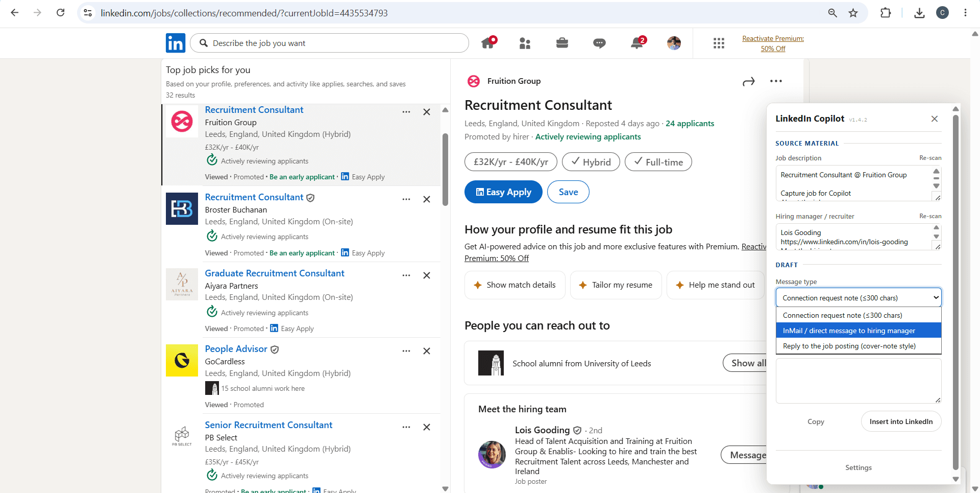
Task: Open more options for the job detail
Action: click(x=776, y=81)
